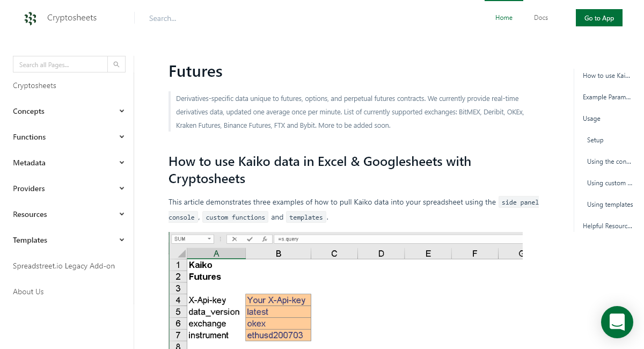
Task: Switch to the Docs page
Action: point(540,18)
